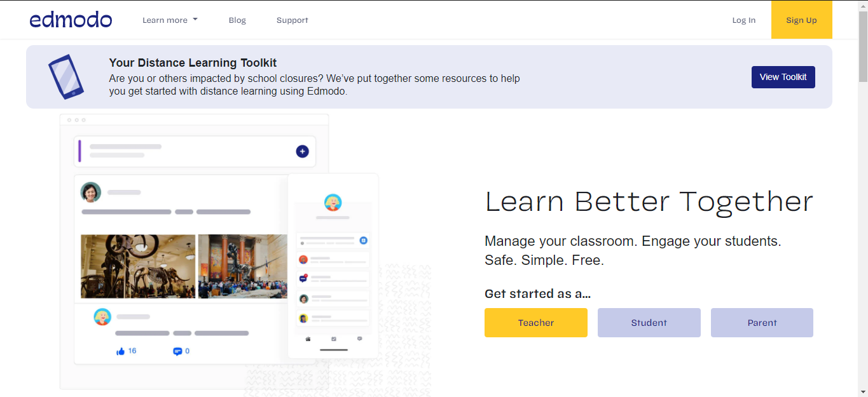
Task: Go to Support
Action: [x=292, y=20]
